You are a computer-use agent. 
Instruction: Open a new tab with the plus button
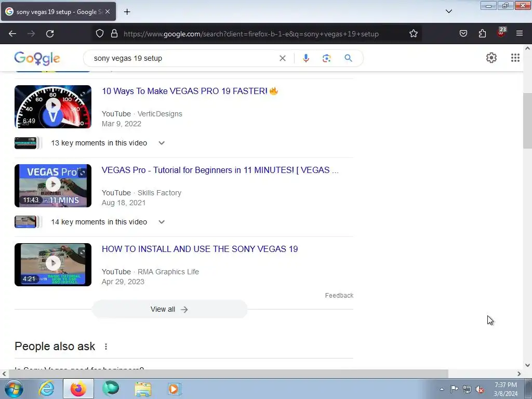point(127,12)
